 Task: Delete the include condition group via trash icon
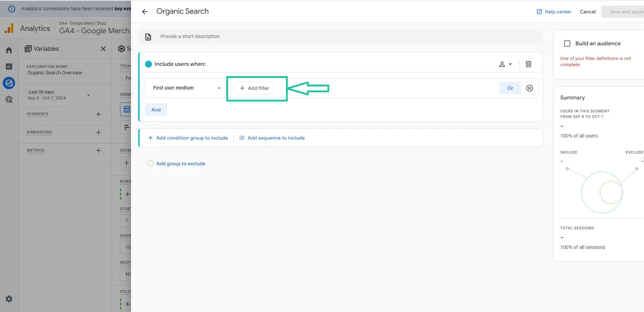tap(528, 64)
